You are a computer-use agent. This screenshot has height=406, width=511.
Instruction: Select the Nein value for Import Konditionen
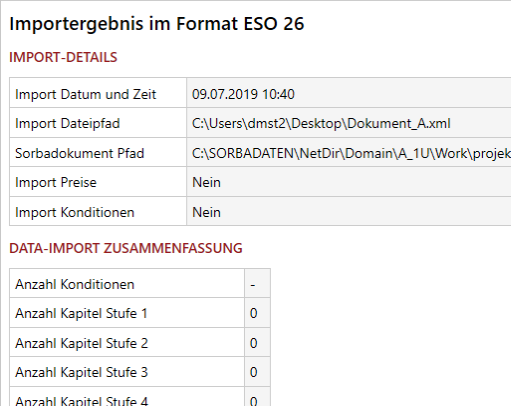(x=206, y=212)
